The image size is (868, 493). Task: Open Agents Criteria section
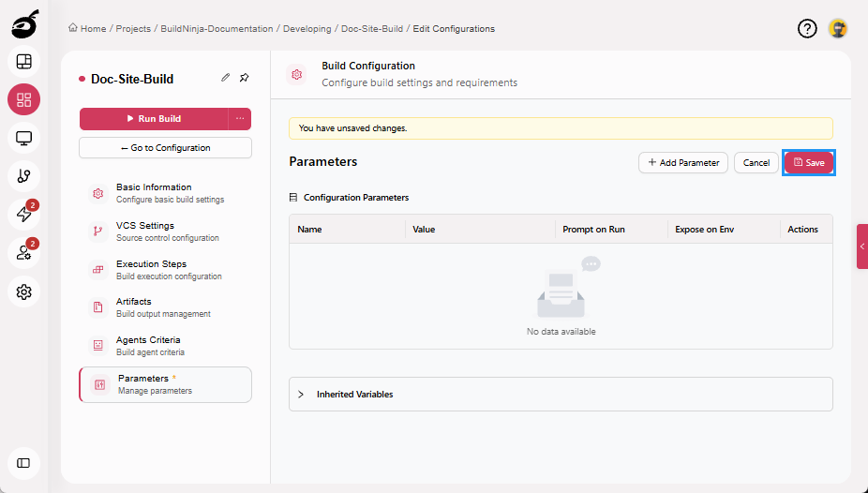[166, 346]
